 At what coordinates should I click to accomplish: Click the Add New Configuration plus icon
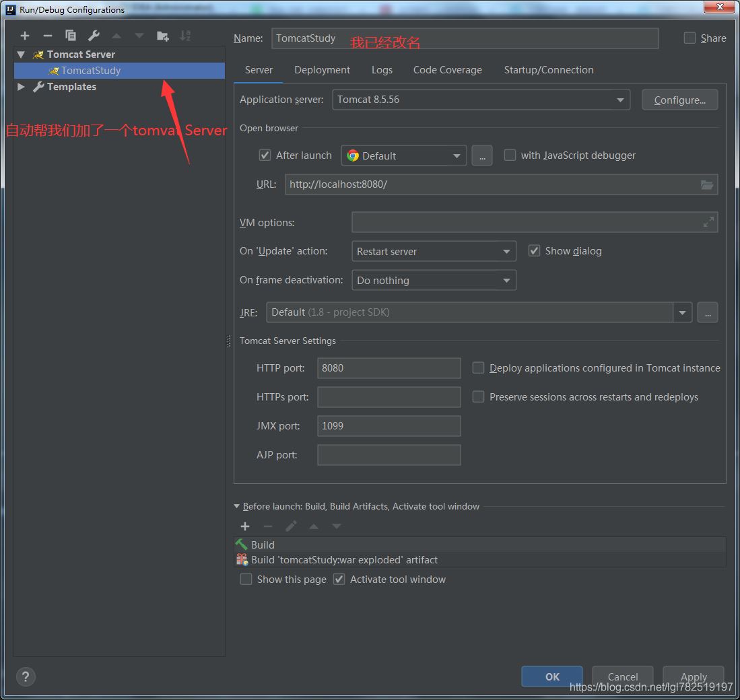point(25,36)
